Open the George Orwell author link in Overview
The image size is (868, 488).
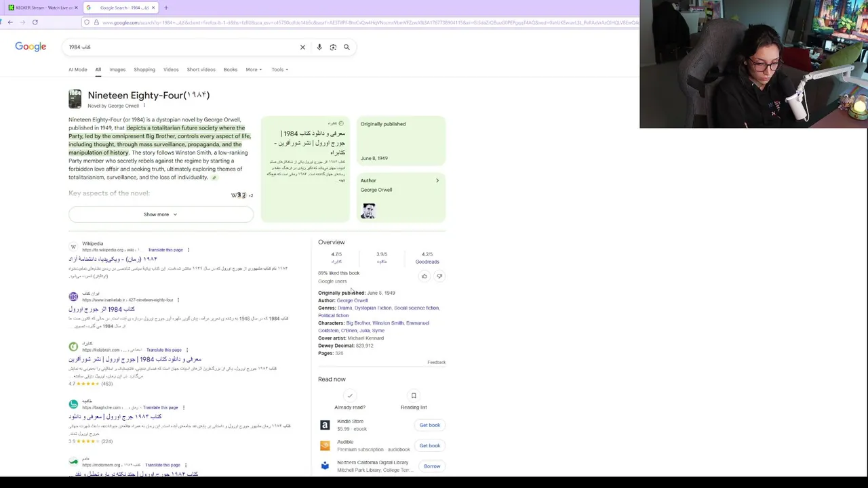(x=353, y=300)
